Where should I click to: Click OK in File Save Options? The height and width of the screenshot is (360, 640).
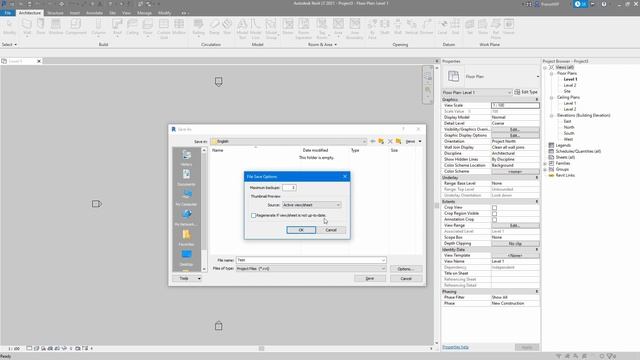pyautogui.click(x=301, y=230)
